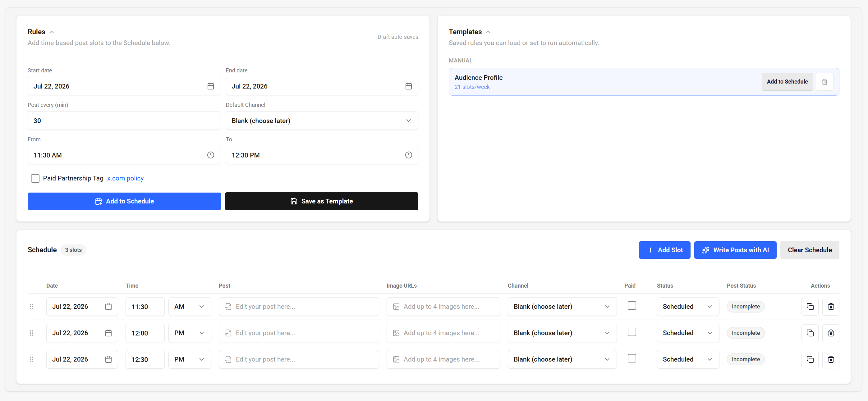Click the time field showing 12:00
This screenshot has width=868, height=401.
(x=145, y=333)
